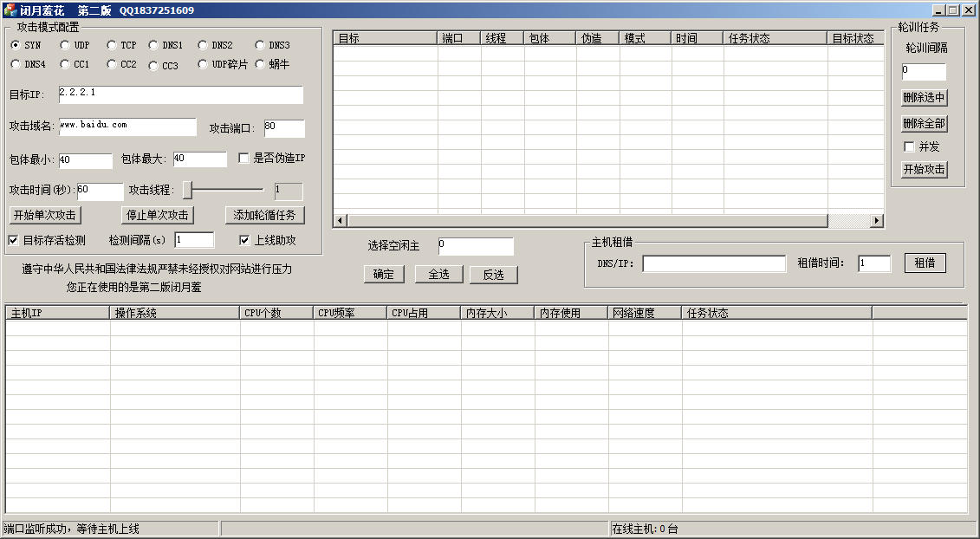
Task: Toggle the 目标存活检测 checkbox
Action: 13,240
